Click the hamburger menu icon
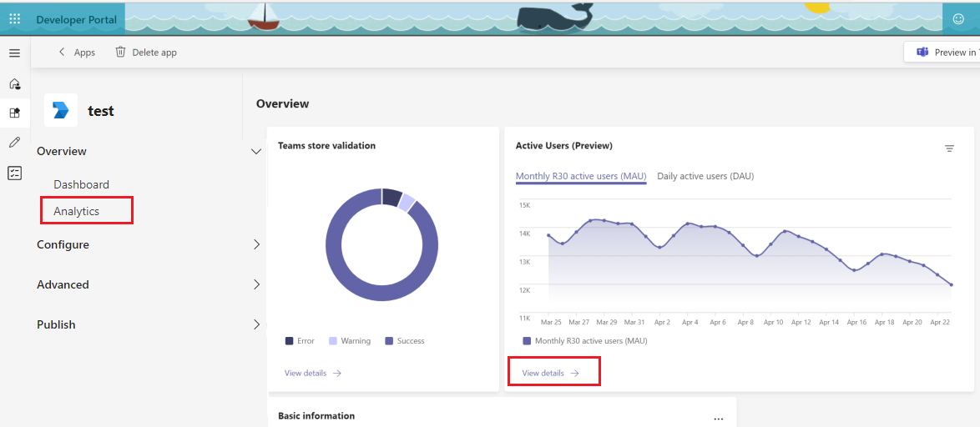980x427 pixels. coord(14,53)
